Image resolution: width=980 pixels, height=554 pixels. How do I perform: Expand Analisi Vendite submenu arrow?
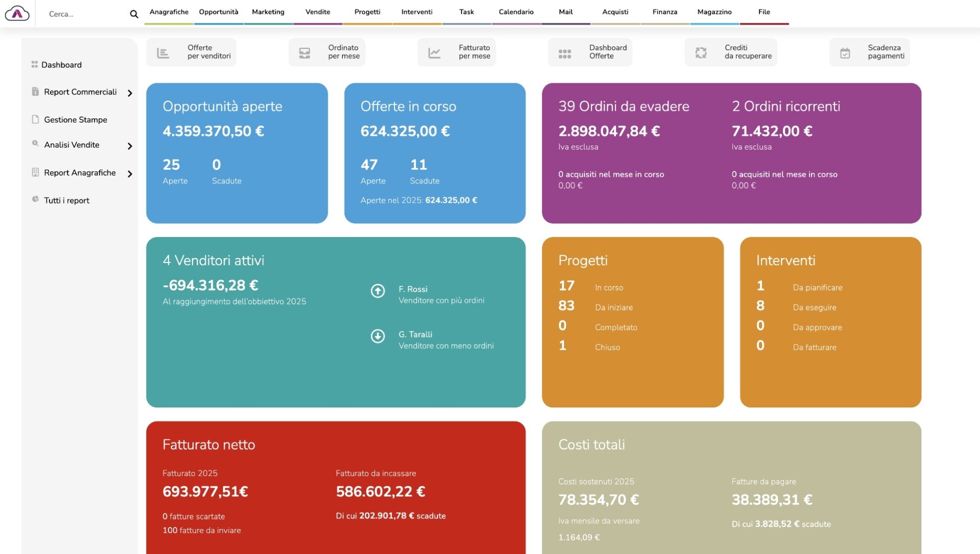pos(130,146)
